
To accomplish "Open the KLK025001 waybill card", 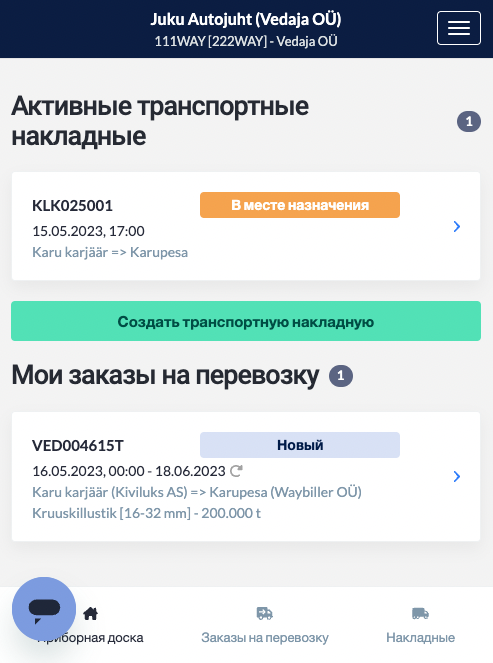I will click(246, 226).
